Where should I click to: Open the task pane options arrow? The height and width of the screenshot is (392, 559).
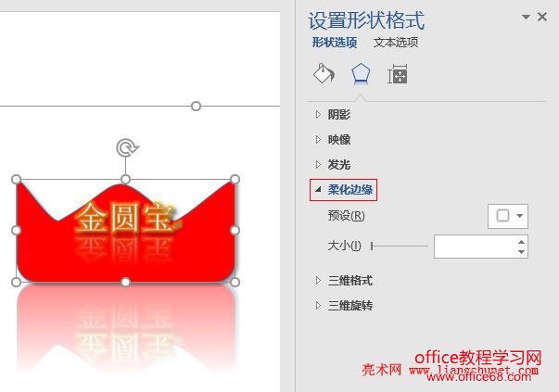point(526,17)
